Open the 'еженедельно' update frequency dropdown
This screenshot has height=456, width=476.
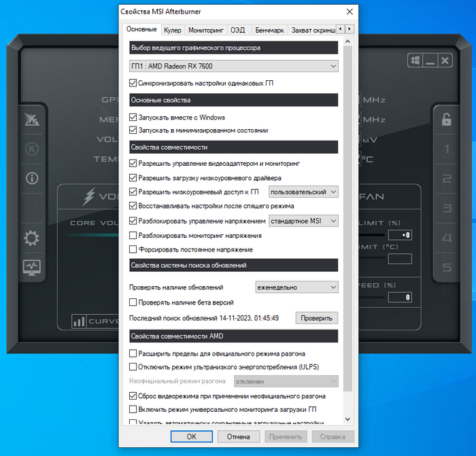click(x=297, y=287)
